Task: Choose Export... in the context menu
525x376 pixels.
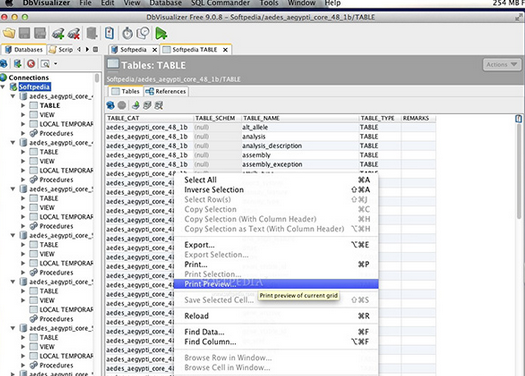Action: (276, 245)
